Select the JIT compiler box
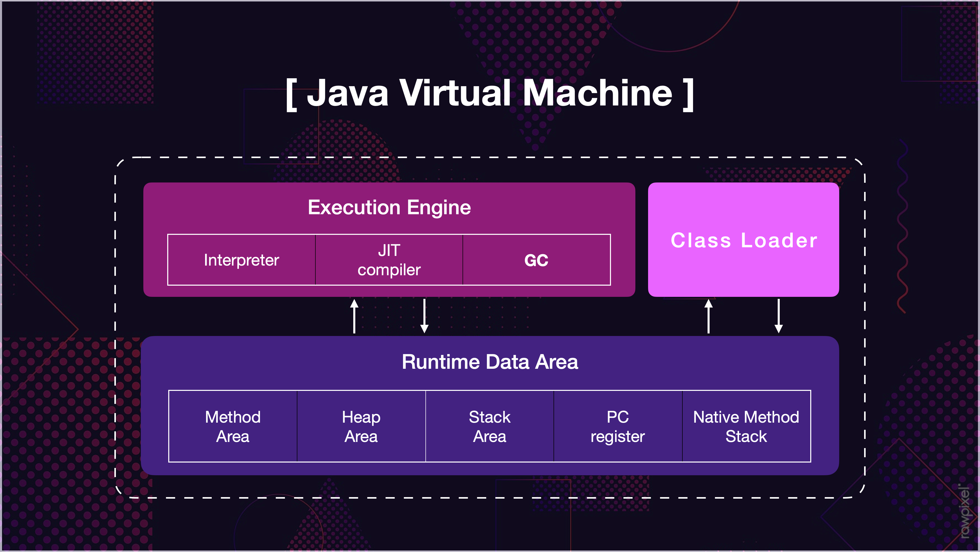 click(389, 260)
